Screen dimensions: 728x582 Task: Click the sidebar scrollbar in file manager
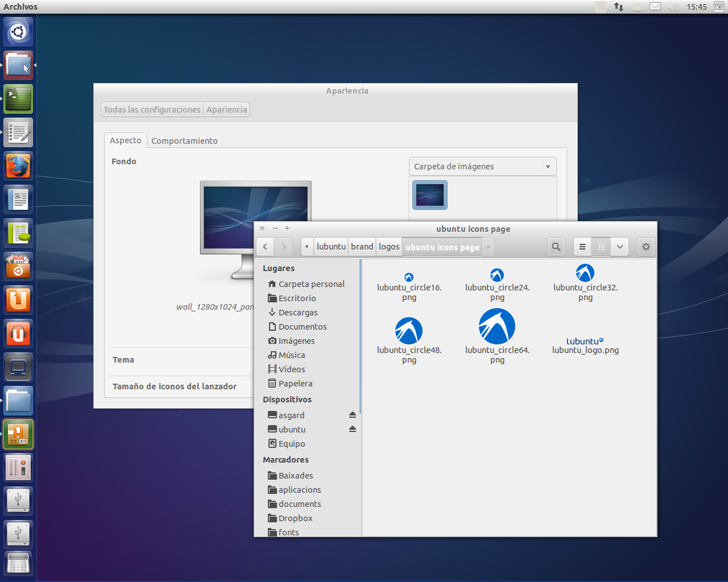(360, 336)
